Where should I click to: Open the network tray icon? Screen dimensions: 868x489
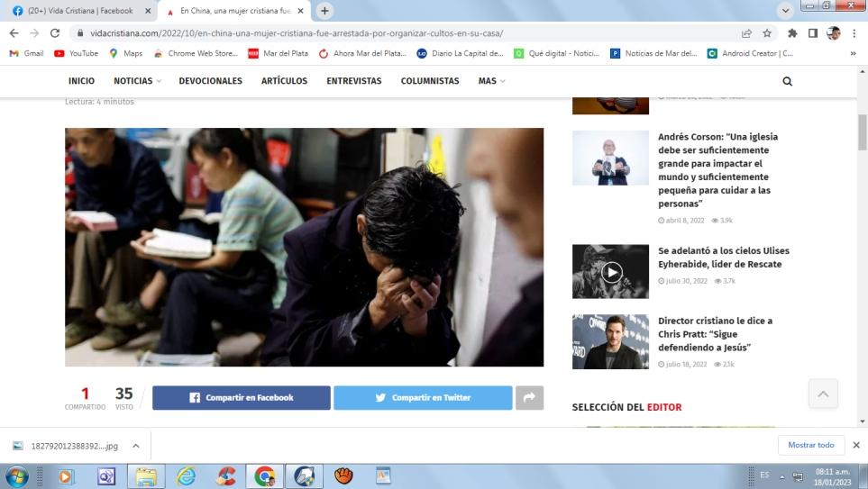(798, 476)
